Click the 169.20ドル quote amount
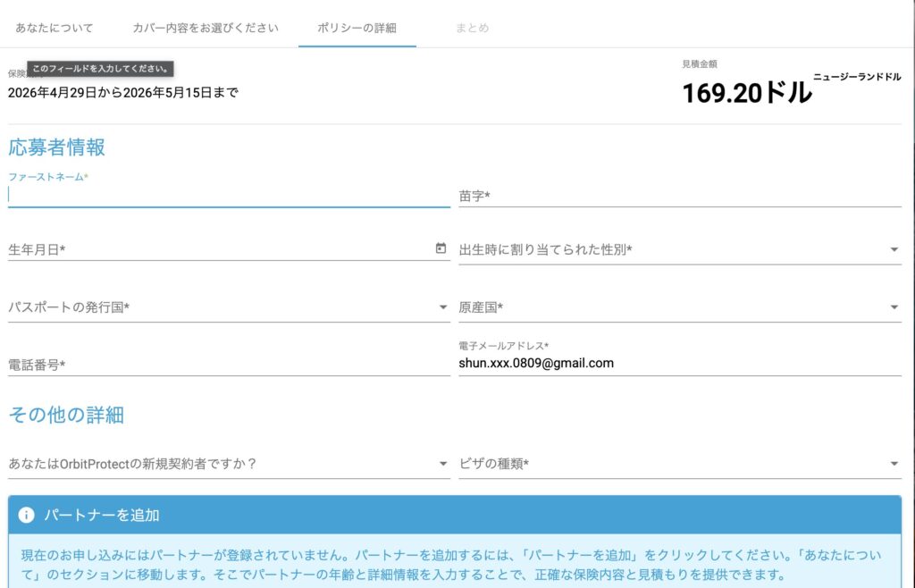The height and width of the screenshot is (588, 915). 747,93
